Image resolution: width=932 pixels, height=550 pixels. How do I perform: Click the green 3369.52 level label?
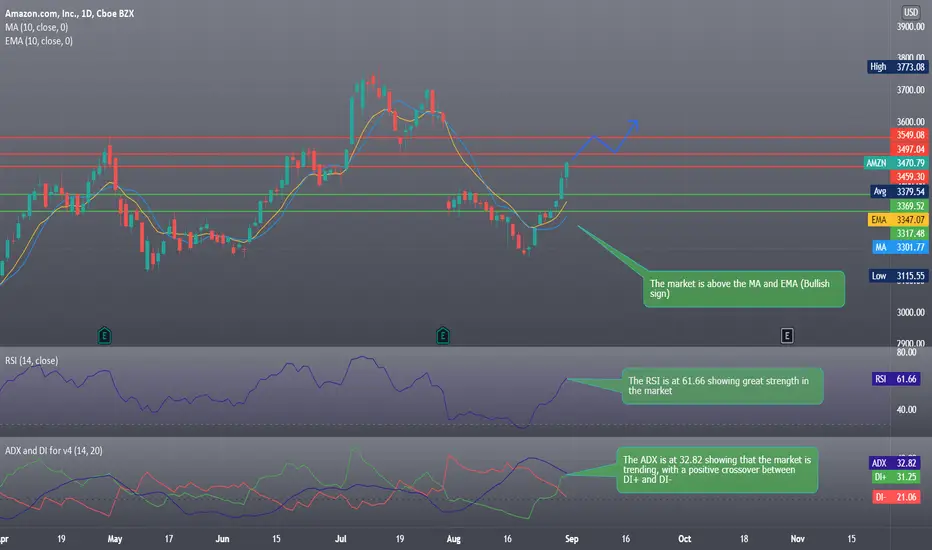[909, 206]
